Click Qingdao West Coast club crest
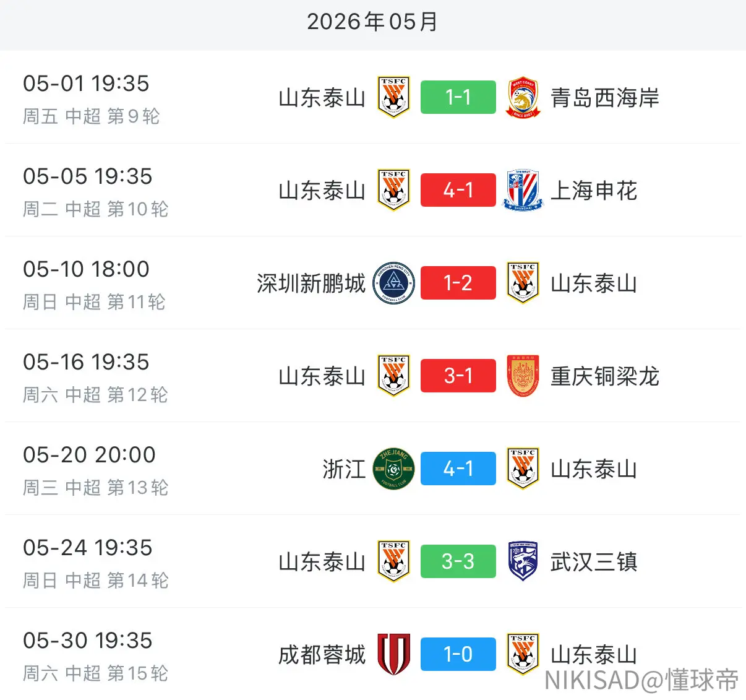746x700 pixels. [523, 97]
